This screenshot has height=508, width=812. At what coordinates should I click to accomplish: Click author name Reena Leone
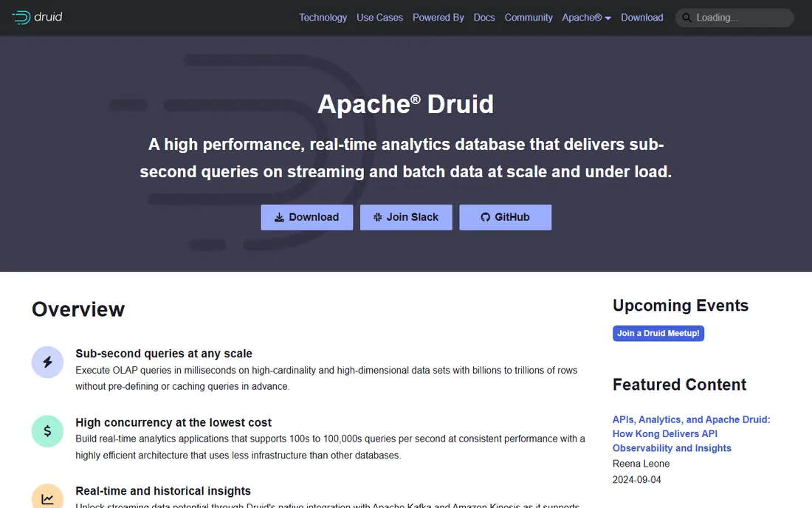coord(641,464)
